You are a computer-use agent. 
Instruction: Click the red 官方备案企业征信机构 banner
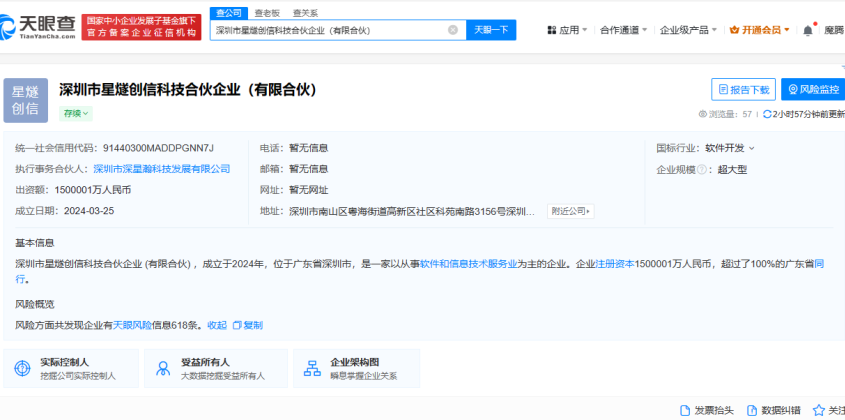[141, 27]
